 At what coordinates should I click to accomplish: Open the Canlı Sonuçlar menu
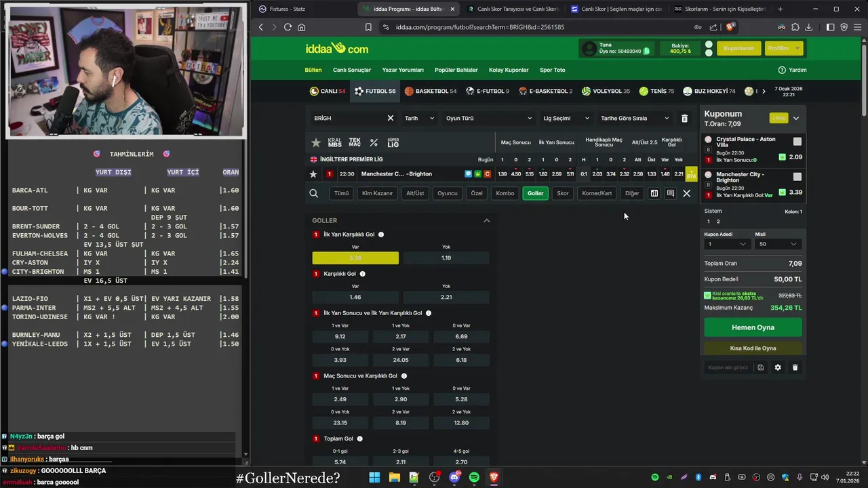pyautogui.click(x=352, y=70)
